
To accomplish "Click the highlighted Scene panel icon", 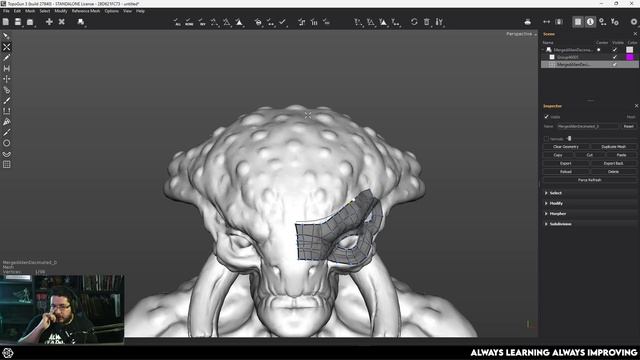I will pos(578,22).
